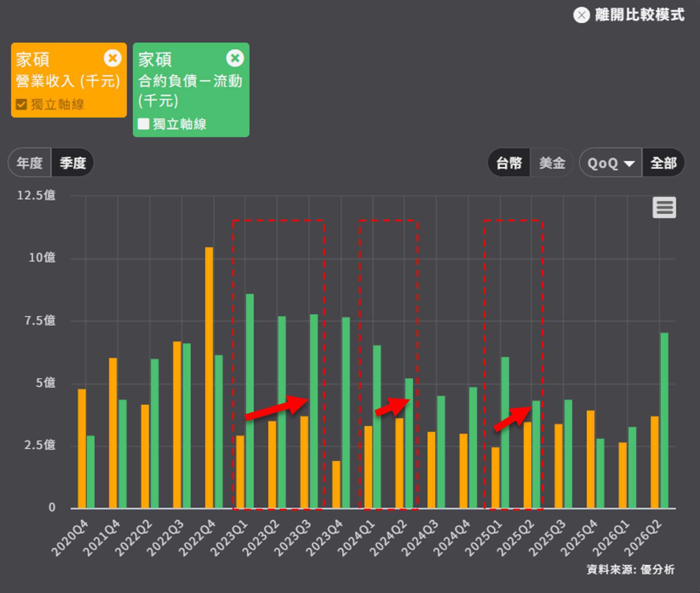The height and width of the screenshot is (593, 700).
Task: Check 獨立軸線 on the green card
Action: click(143, 124)
